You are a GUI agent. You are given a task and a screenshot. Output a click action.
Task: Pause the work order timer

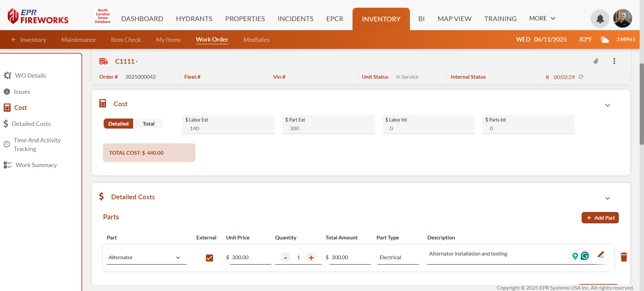[547, 77]
